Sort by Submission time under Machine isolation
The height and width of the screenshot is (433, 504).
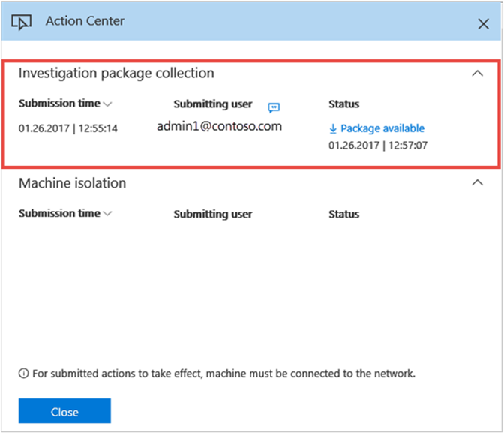[x=64, y=214]
